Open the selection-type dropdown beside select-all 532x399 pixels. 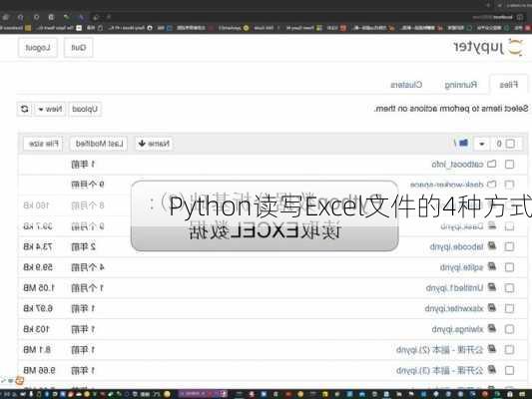481,144
